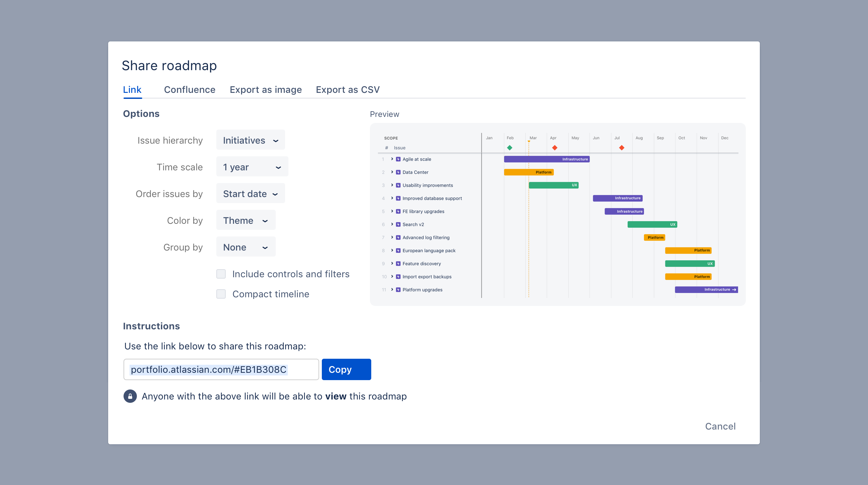Viewport: 868px width, 485px height.
Task: Click the arrow on Platform upgrades bar
Action: [734, 290]
